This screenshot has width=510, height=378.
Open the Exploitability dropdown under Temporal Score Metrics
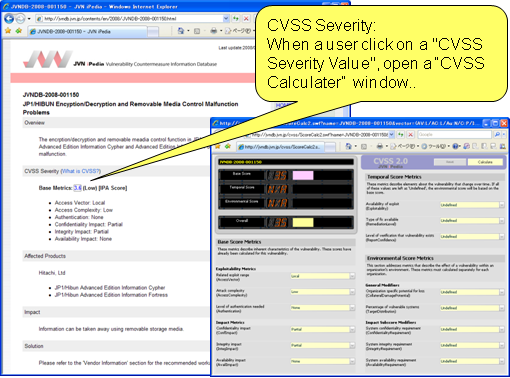472,205
